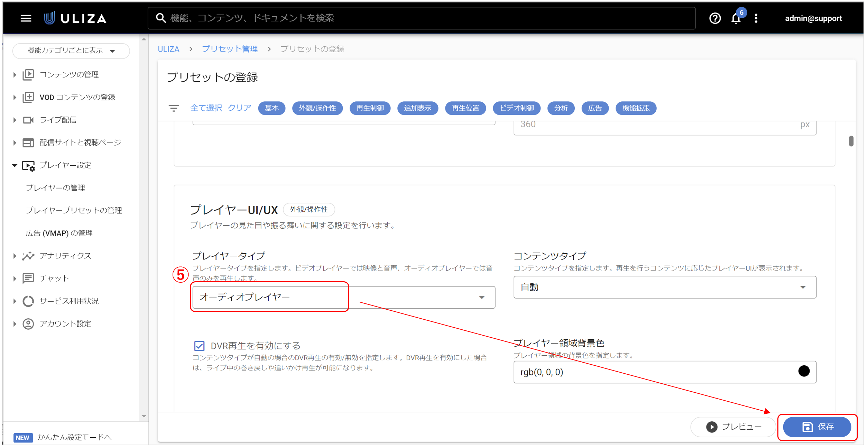868x447 pixels.
Task: Open the notifications bell
Action: [x=736, y=19]
